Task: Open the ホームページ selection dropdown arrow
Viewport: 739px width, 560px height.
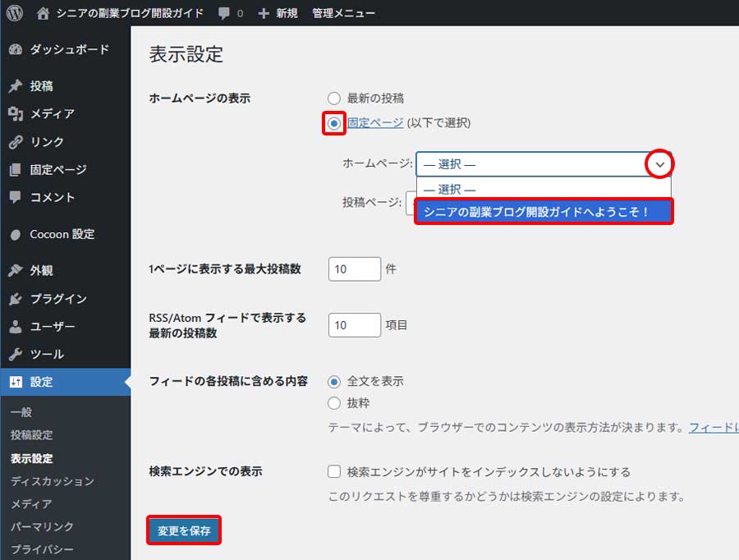Action: 659,165
